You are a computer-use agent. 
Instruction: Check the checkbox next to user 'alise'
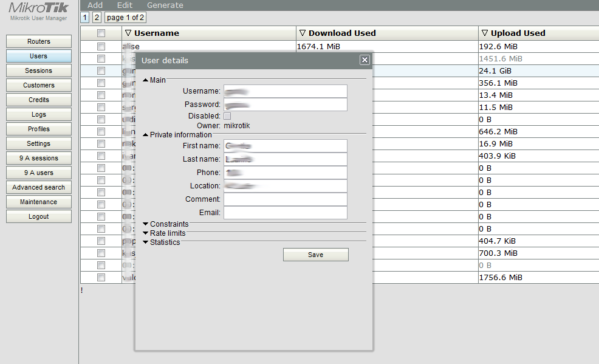[x=101, y=46]
